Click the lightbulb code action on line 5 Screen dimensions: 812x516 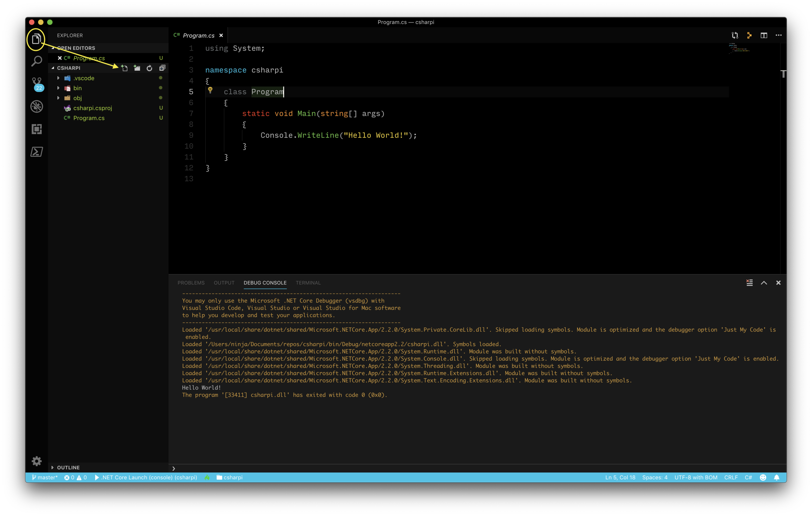pos(210,90)
